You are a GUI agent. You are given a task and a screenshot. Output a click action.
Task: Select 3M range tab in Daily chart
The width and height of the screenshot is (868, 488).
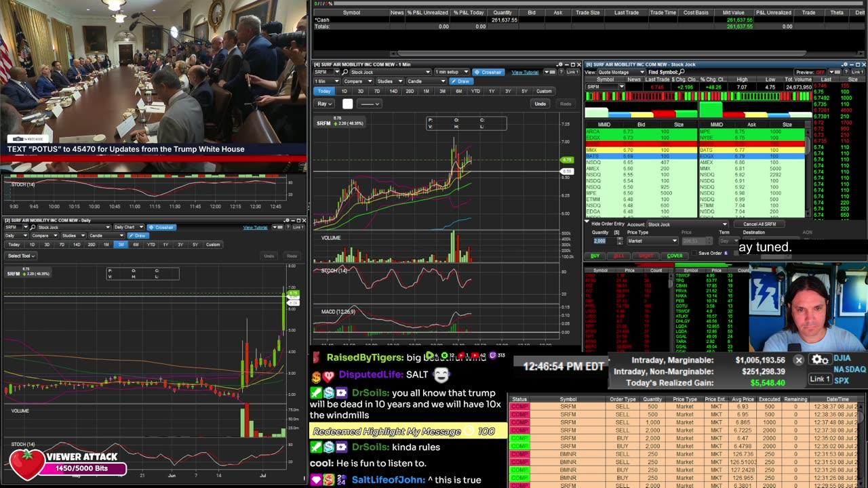(x=121, y=245)
